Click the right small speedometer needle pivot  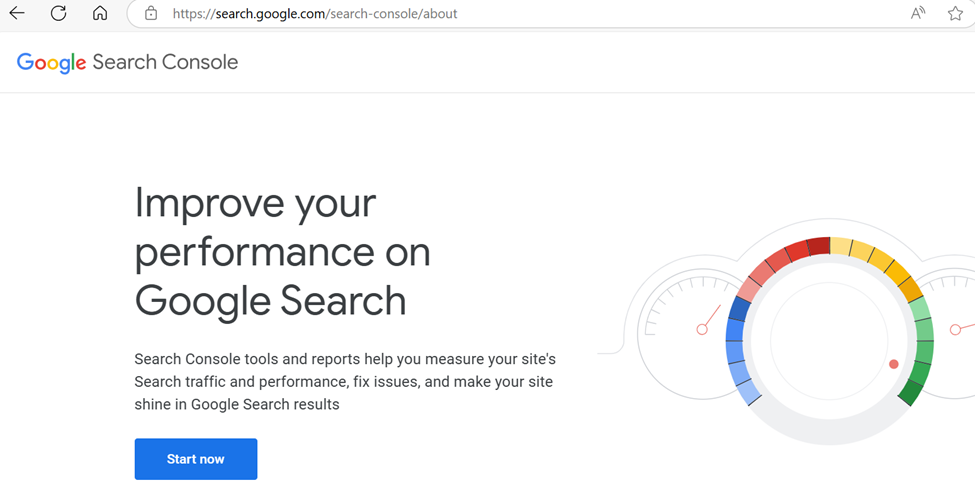955,330
